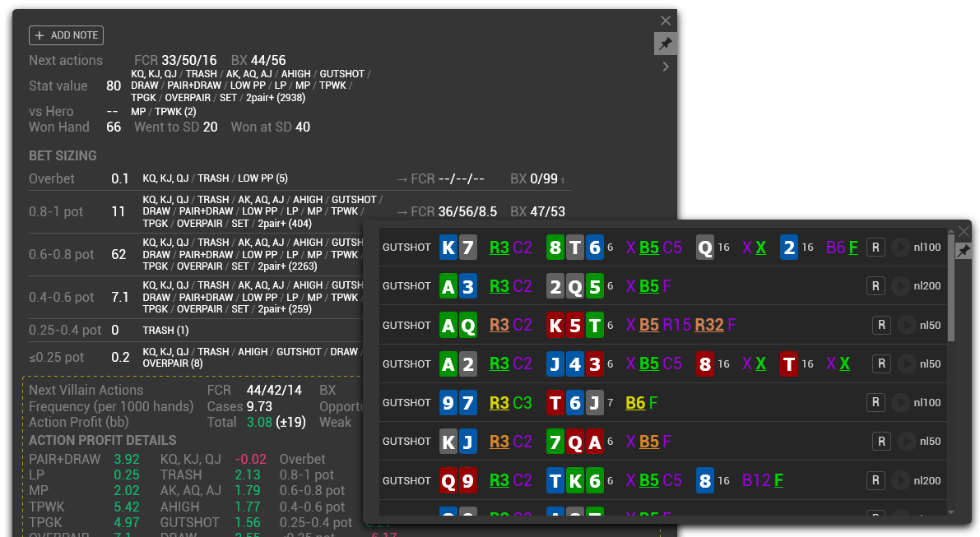980x537 pixels.
Task: Replay the KJ gutshot hand at nl50
Action: [906, 442]
